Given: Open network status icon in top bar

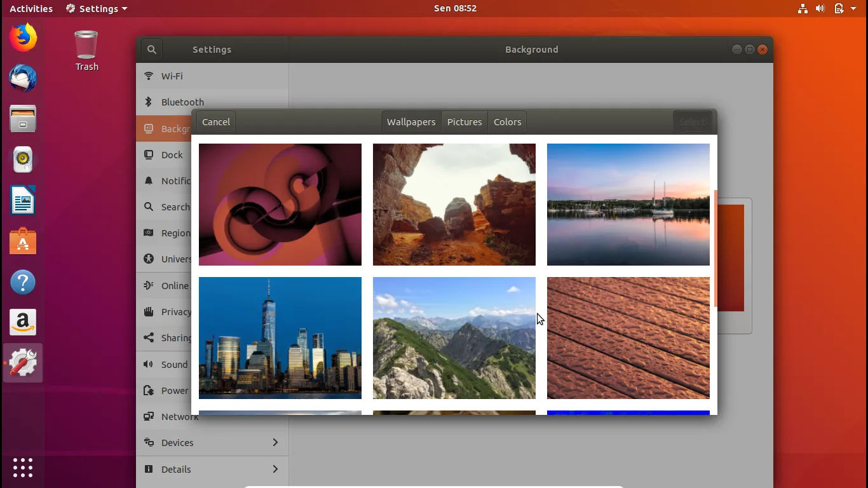Looking at the screenshot, I should [803, 8].
